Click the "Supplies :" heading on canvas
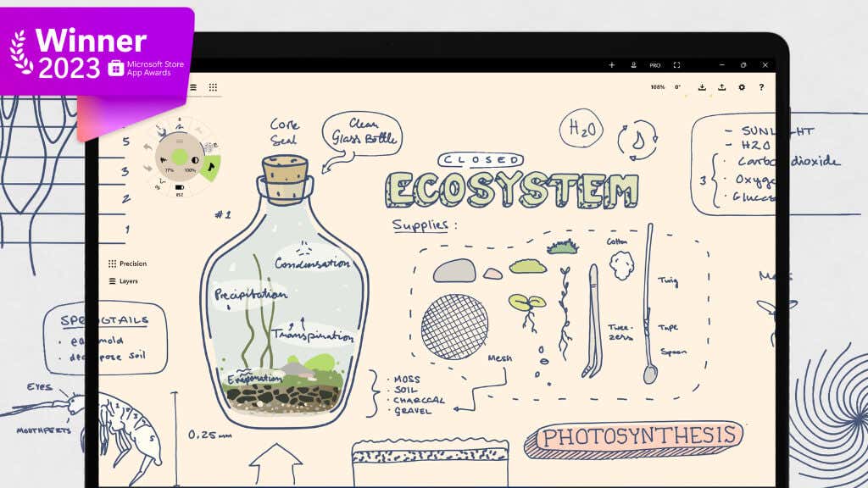The image size is (868, 488). [425, 225]
